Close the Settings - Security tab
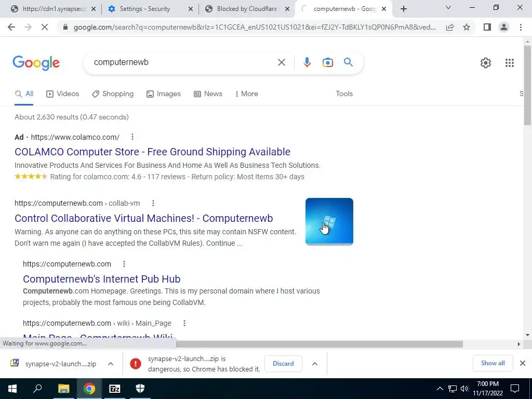This screenshot has width=532, height=399. (x=191, y=9)
